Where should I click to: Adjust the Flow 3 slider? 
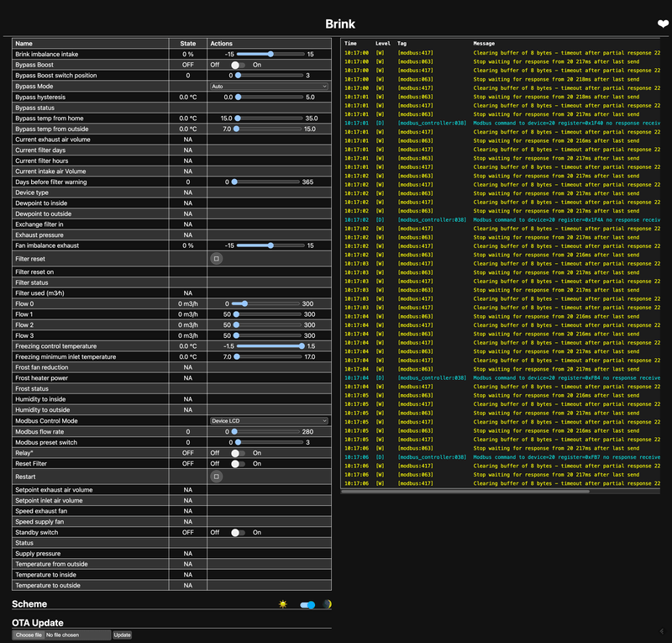267,336
